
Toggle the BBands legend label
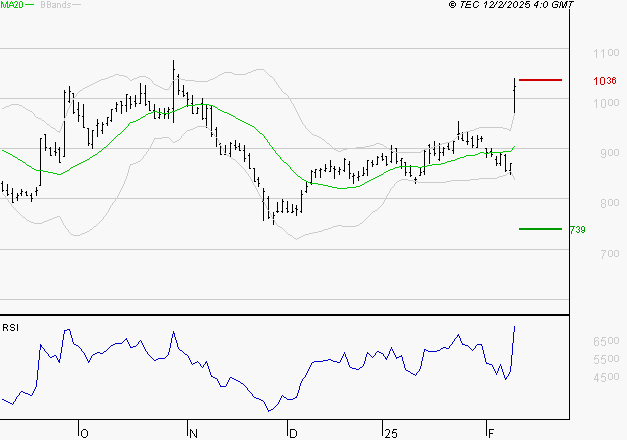(x=55, y=6)
